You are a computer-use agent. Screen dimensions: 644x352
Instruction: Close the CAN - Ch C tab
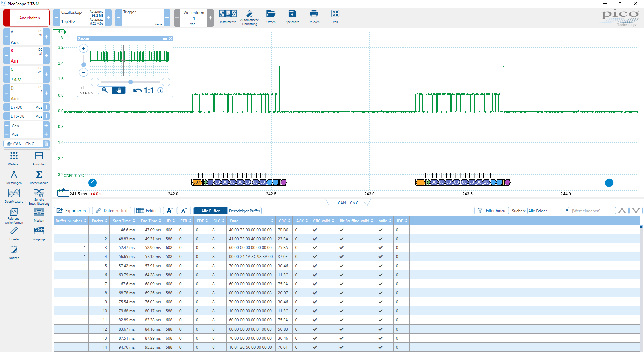[x=365, y=203]
